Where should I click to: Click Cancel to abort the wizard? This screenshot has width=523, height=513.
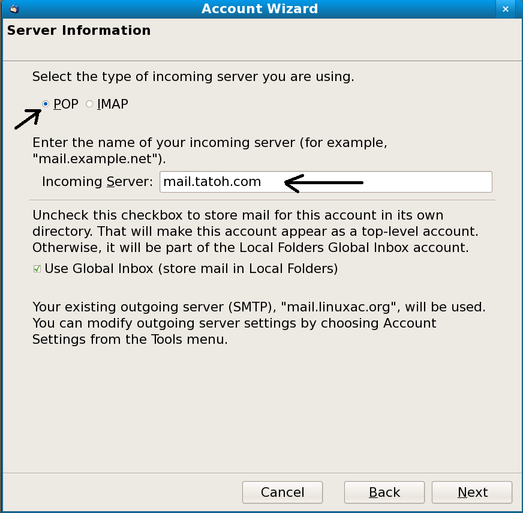pos(282,492)
